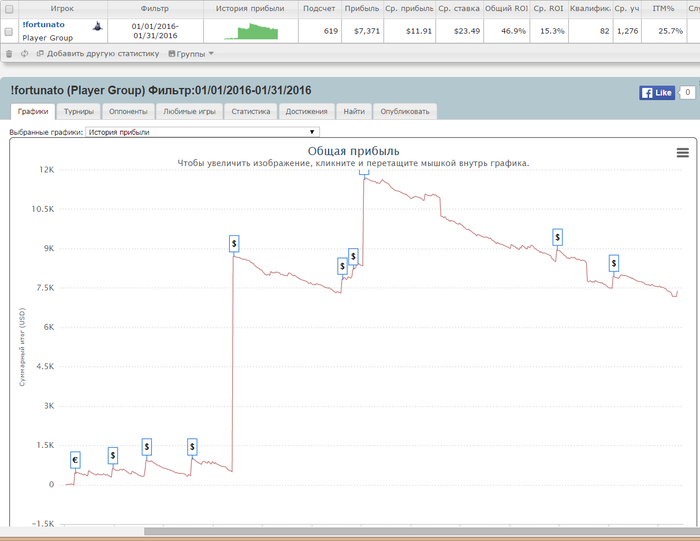
Task: Sort by the Игрок column header
Action: click(62, 8)
